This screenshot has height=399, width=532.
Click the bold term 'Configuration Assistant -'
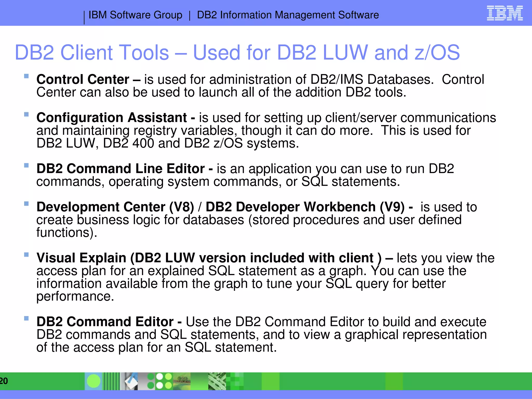[x=116, y=117]
